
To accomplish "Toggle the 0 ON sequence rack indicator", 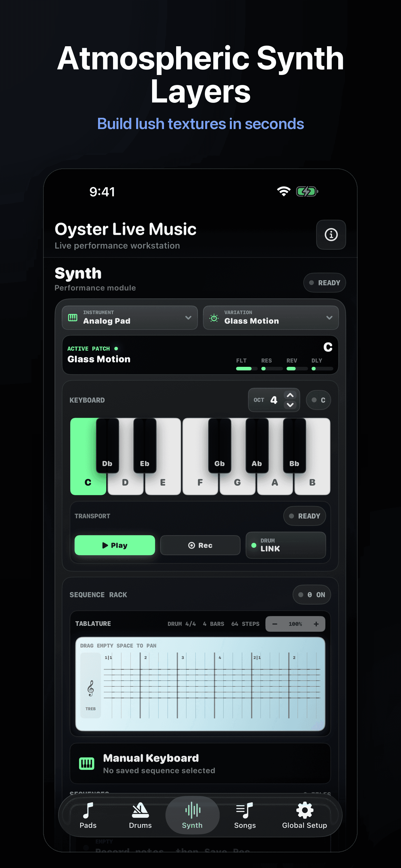I will 311,595.
